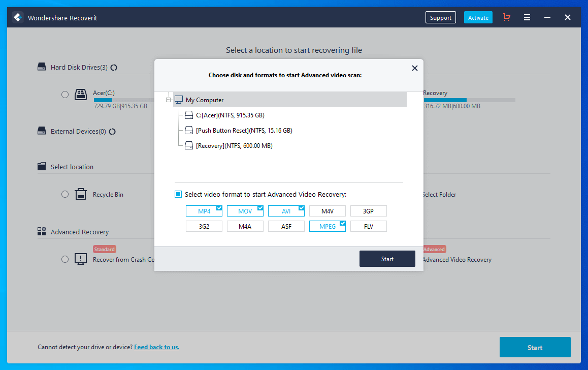The image size is (588, 370).
Task: Select Recover from Crash Computer radio button
Action: 65,259
